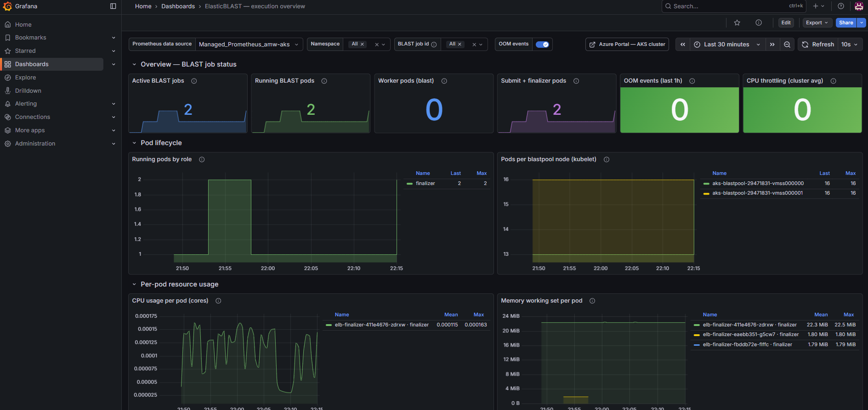This screenshot has width=868, height=410.
Task: Zoom out time range magnifier icon
Action: pos(787,45)
